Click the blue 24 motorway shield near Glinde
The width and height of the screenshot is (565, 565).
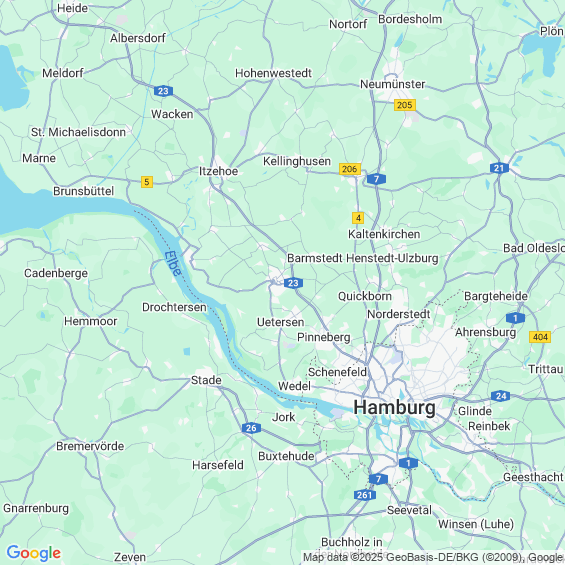coord(501,396)
